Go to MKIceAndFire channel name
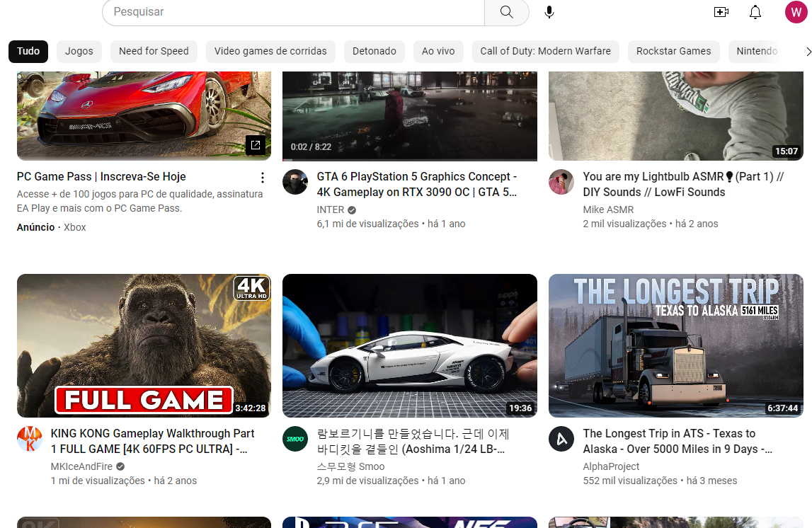812x528 pixels. 81,466
